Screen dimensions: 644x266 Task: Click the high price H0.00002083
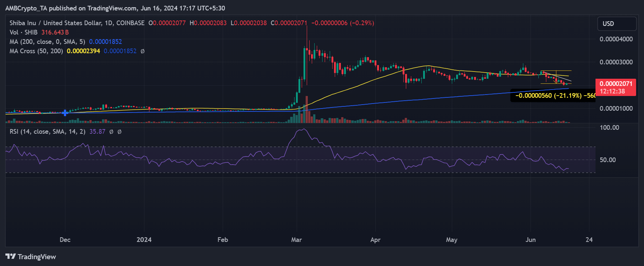tap(208, 23)
